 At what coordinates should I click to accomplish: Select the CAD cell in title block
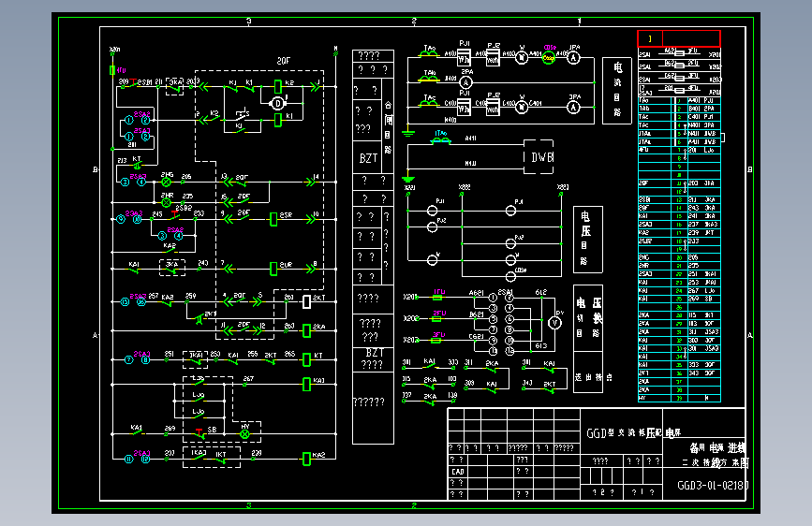pyautogui.click(x=458, y=472)
